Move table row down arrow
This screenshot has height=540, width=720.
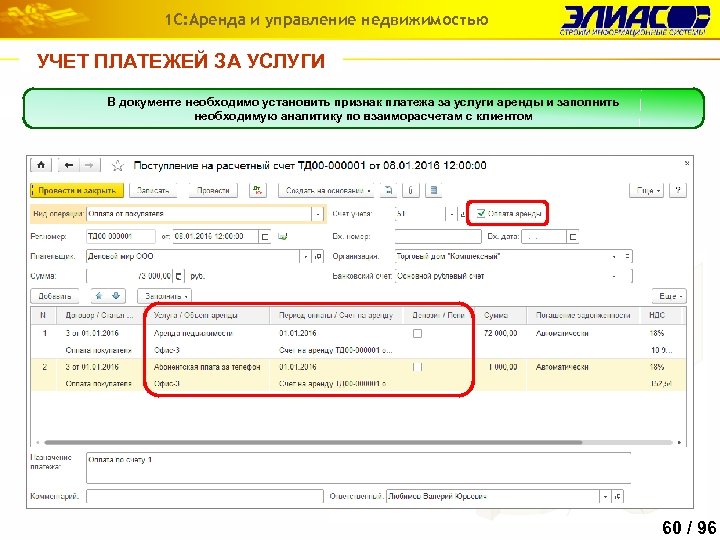point(116,296)
